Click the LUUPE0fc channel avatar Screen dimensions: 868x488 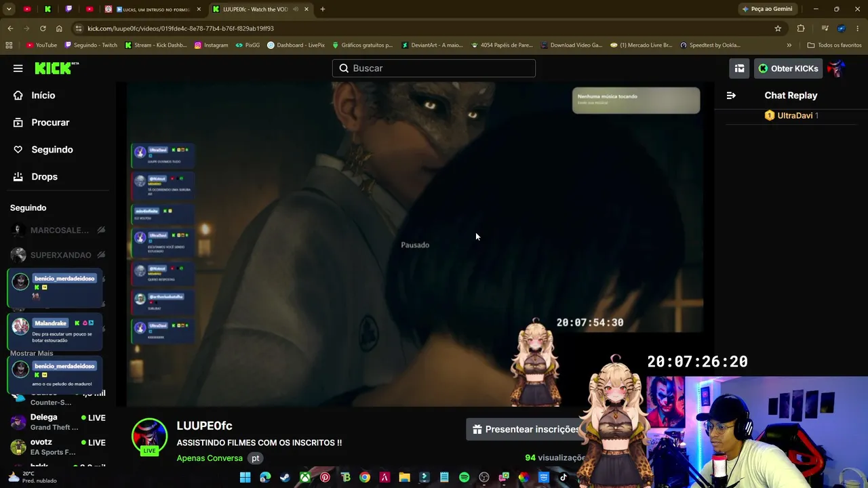click(149, 436)
